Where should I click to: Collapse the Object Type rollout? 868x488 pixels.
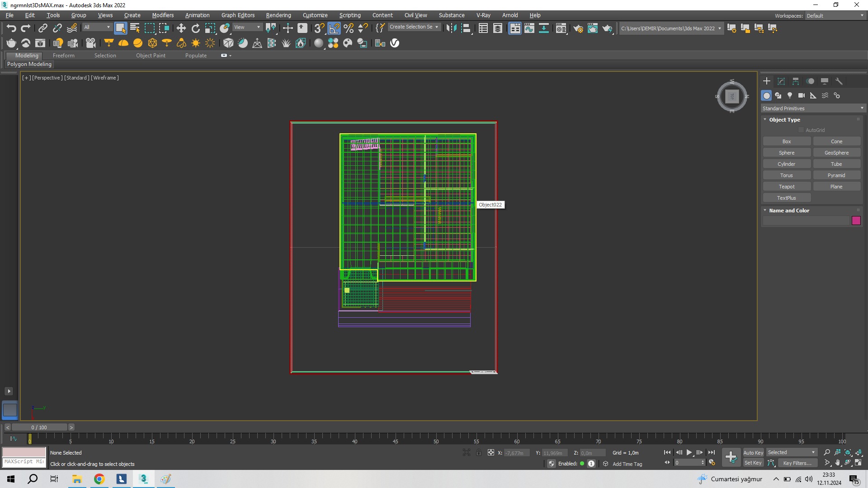pyautogui.click(x=765, y=120)
